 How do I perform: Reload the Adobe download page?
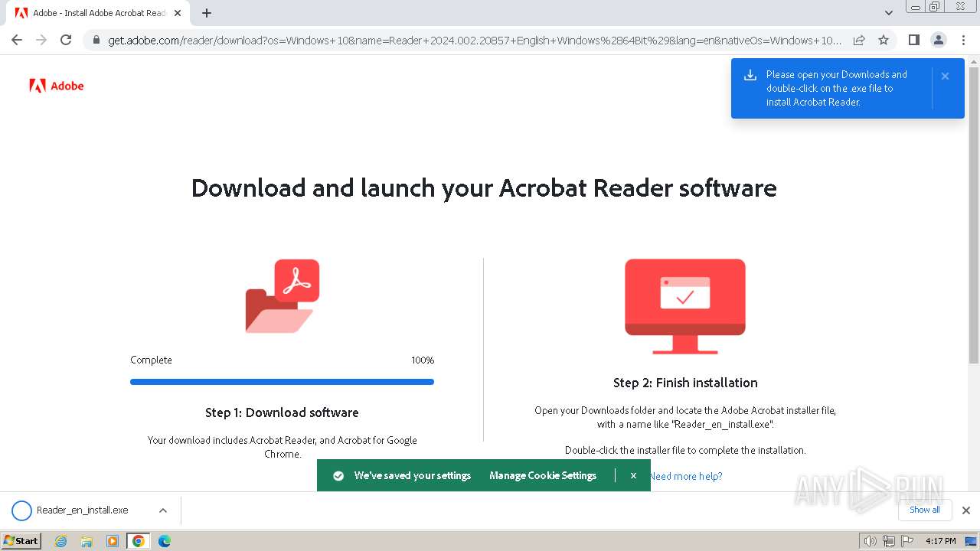click(x=66, y=40)
